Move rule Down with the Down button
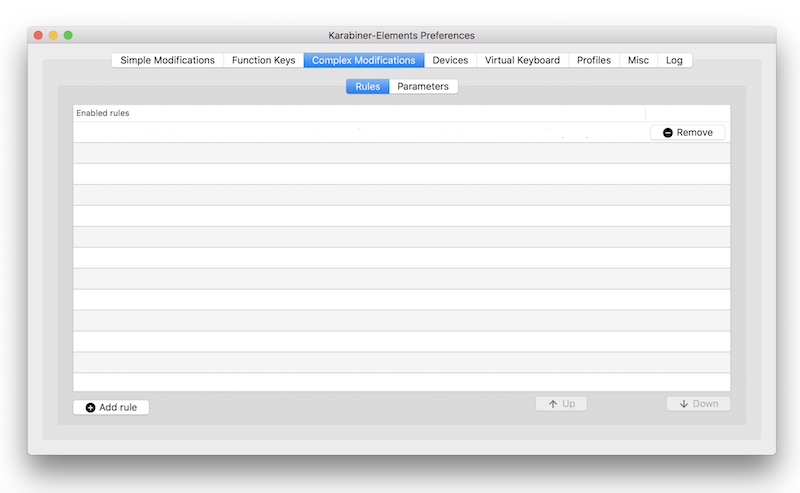The image size is (800, 493). pos(698,404)
